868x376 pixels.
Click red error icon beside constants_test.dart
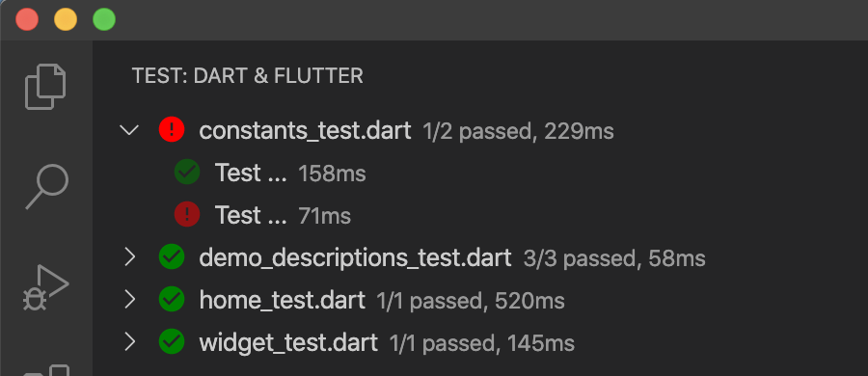tap(172, 130)
